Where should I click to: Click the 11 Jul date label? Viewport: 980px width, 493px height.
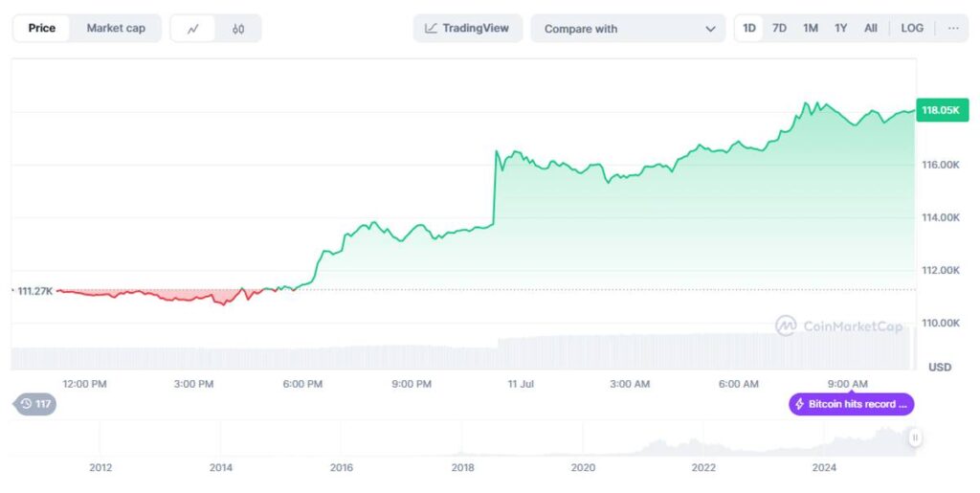(521, 384)
